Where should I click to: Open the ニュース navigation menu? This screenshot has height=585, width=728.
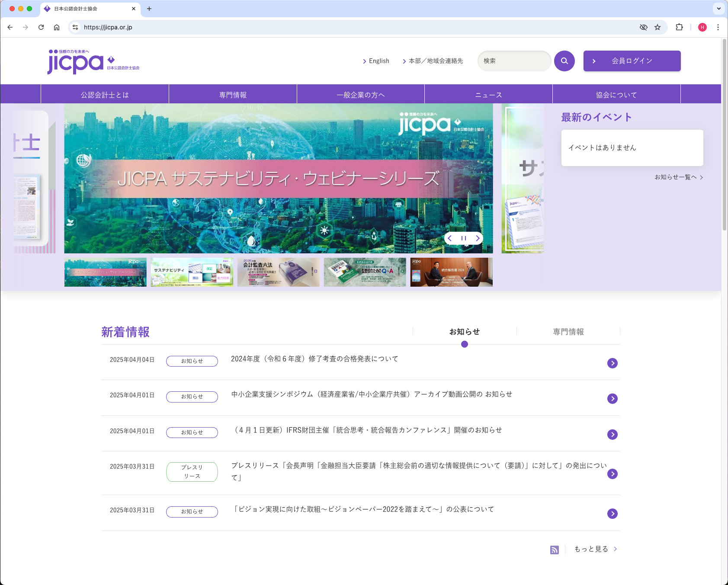pyautogui.click(x=489, y=95)
